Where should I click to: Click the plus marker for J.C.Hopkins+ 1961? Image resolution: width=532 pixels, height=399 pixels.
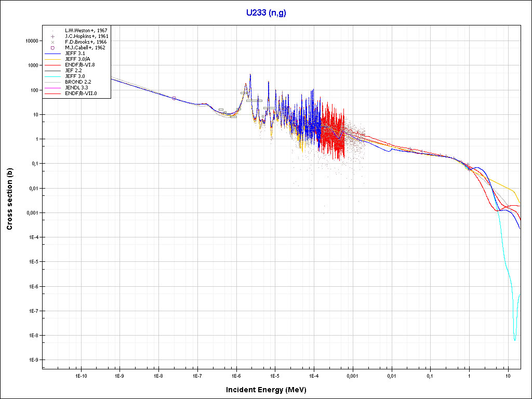[x=53, y=36]
